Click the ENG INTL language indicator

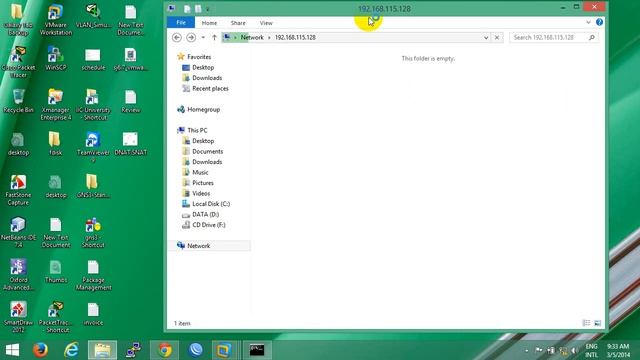(x=591, y=351)
